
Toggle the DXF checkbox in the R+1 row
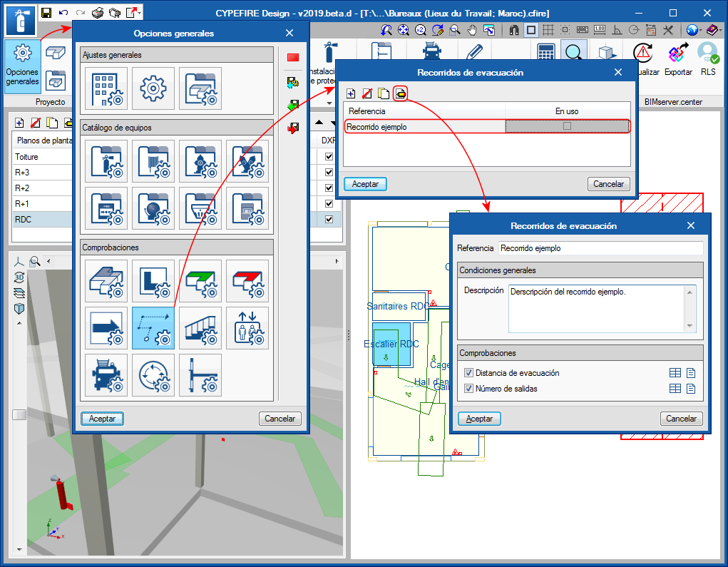pos(329,203)
